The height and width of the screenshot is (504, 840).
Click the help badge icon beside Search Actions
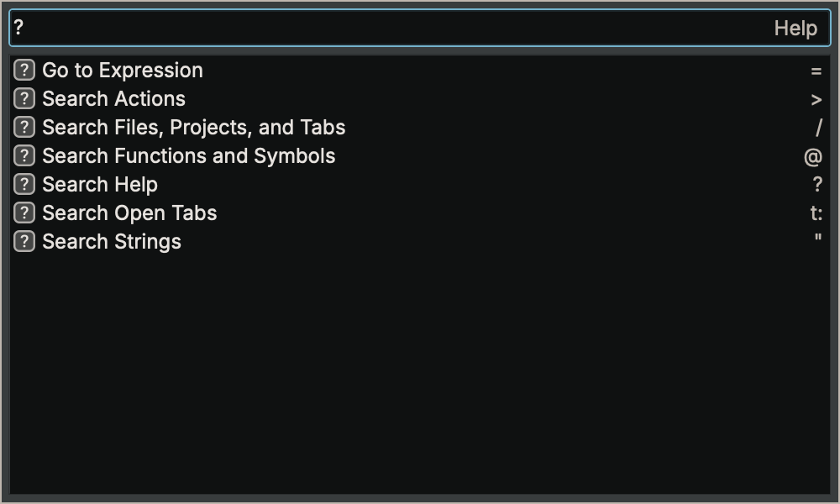pos(23,99)
